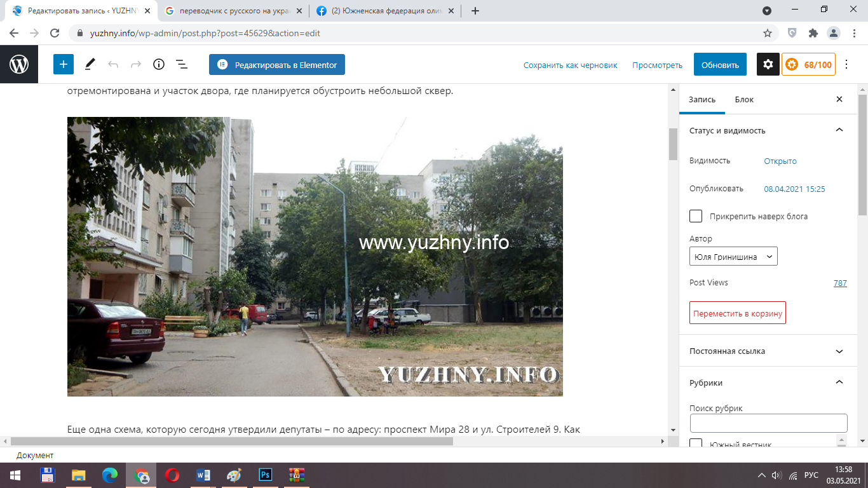
Task: Switch to the Facebook browser tab
Action: pyautogui.click(x=386, y=11)
